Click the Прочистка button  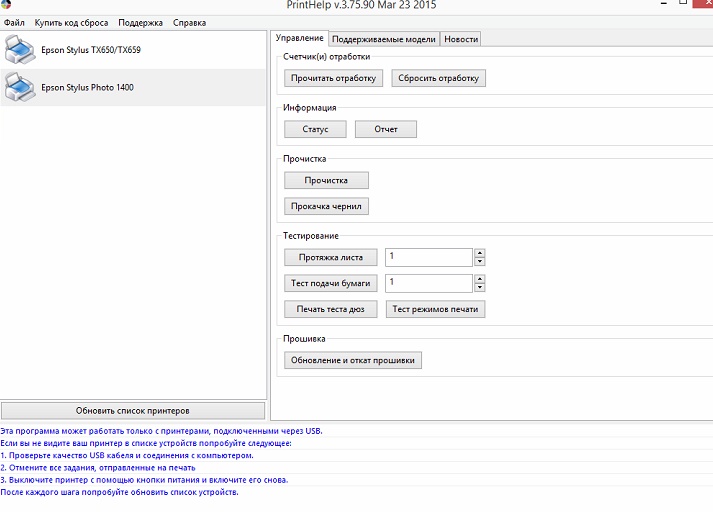tap(326, 181)
